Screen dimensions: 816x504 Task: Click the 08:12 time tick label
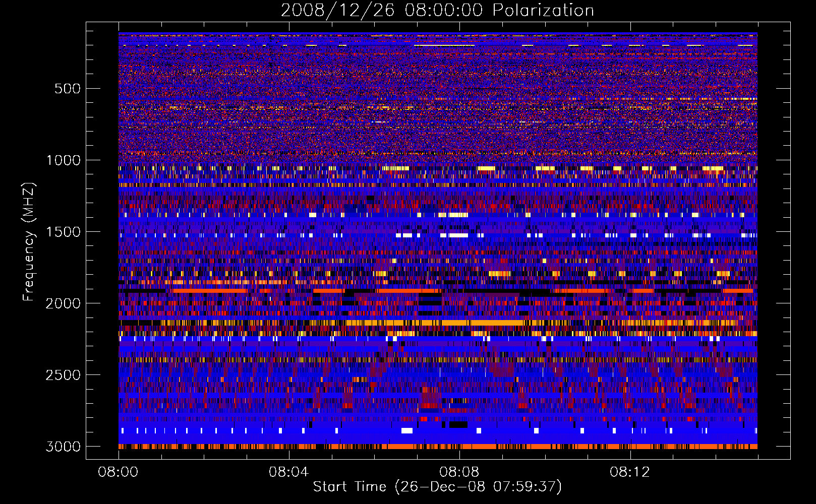pyautogui.click(x=629, y=472)
